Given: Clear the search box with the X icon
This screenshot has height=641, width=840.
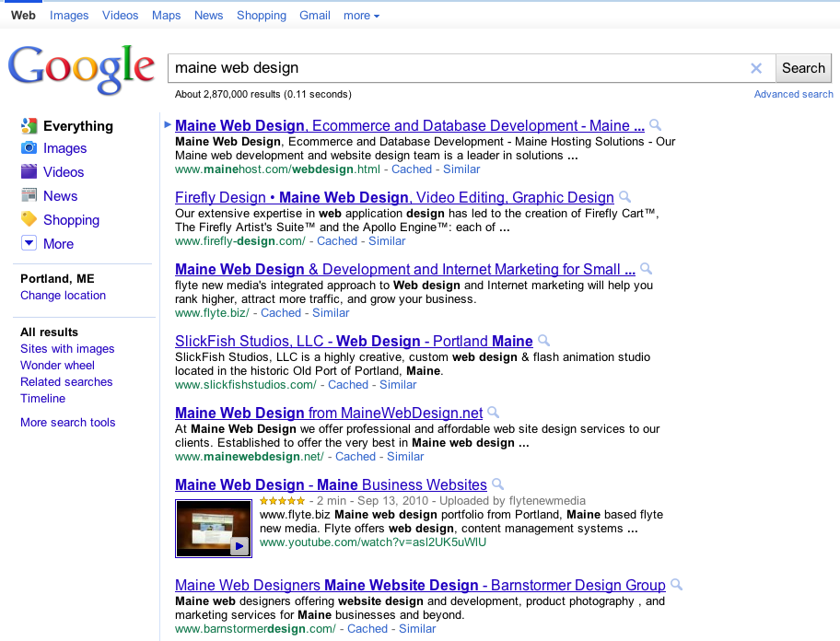Looking at the screenshot, I should (756, 68).
